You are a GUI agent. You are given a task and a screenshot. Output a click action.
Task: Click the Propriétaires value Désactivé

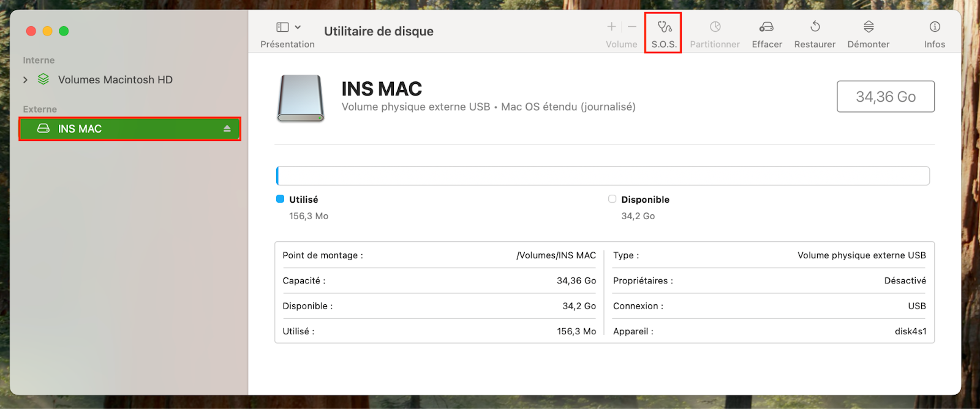[x=905, y=280]
